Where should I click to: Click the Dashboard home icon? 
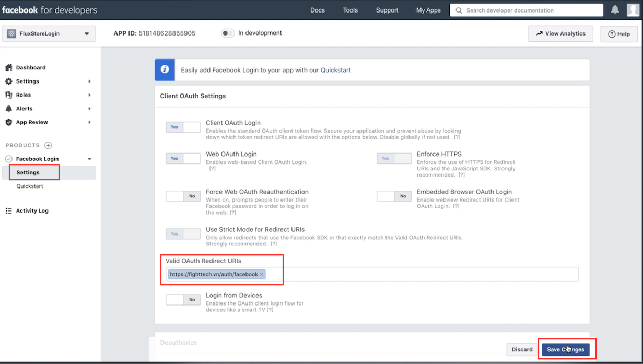pos(8,67)
